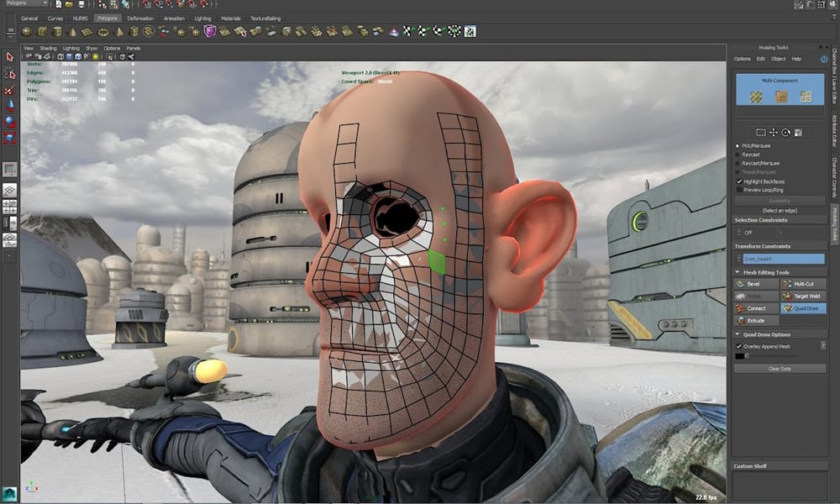Image resolution: width=840 pixels, height=504 pixels.
Task: Open the viewport Show menu
Action: [92, 48]
